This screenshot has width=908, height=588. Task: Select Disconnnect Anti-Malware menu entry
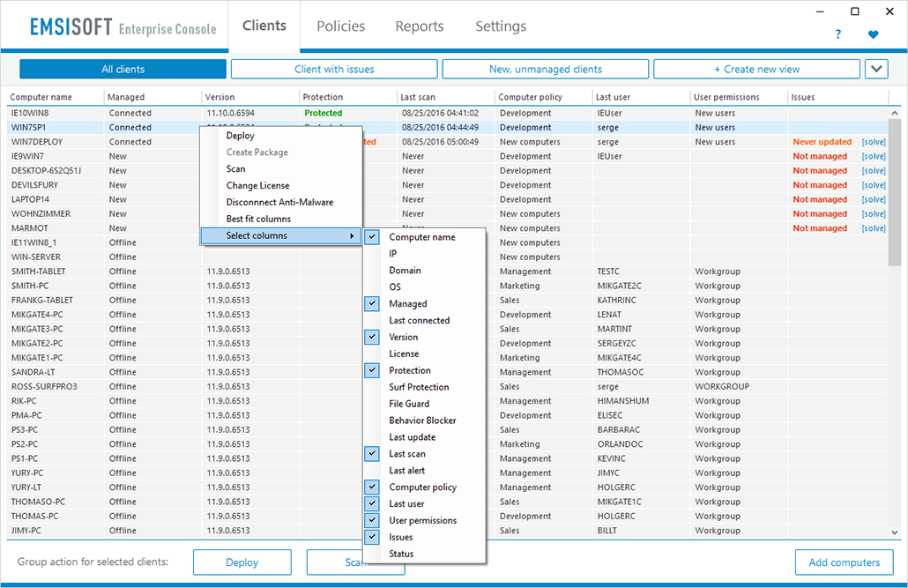click(x=281, y=202)
